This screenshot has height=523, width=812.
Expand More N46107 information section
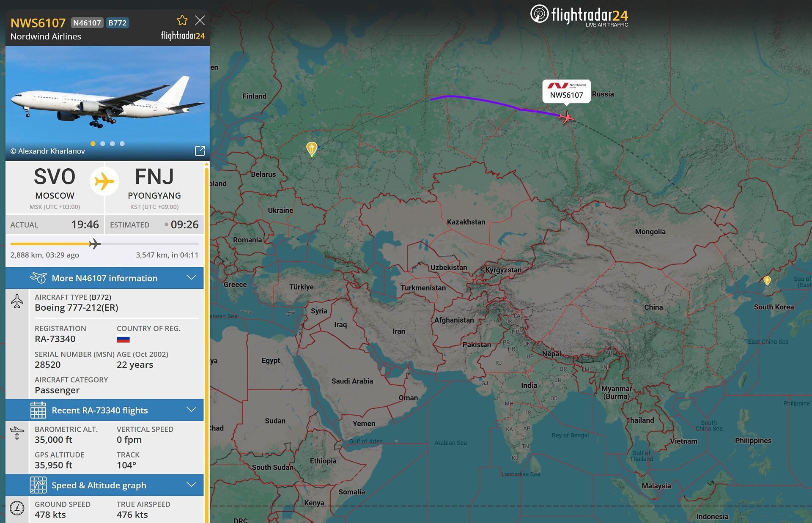[104, 278]
